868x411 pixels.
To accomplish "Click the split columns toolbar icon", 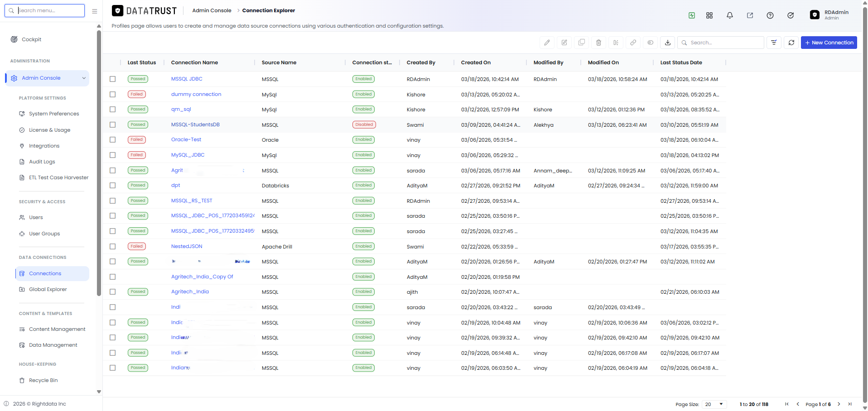I will click(616, 43).
